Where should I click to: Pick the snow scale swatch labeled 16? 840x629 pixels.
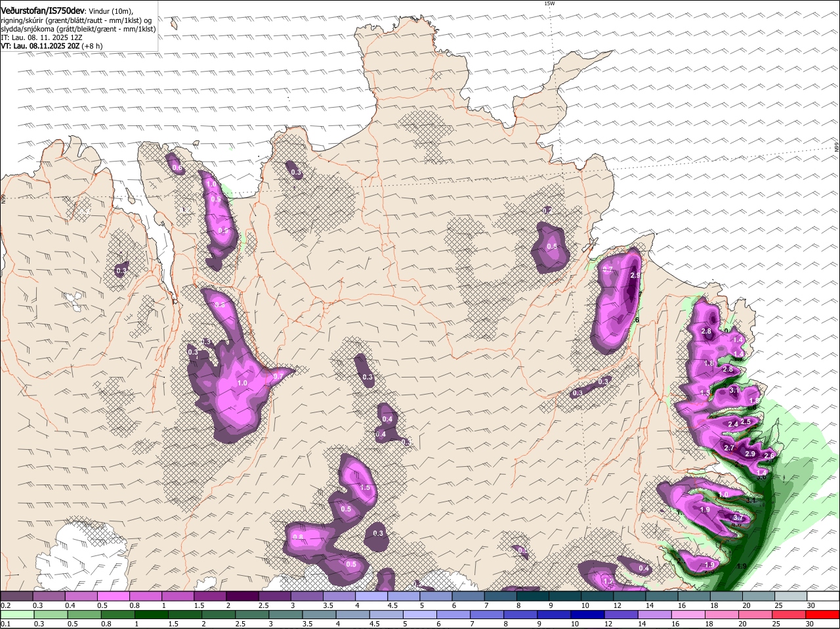694,596
